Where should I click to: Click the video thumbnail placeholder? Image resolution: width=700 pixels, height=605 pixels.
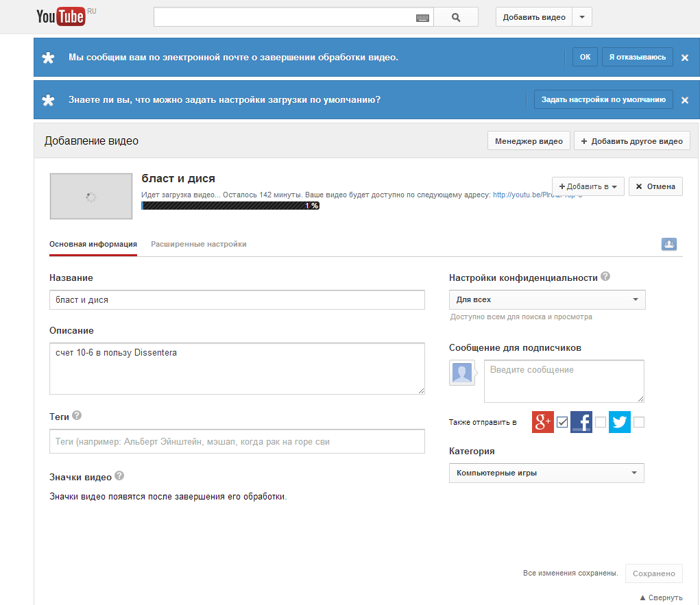click(91, 197)
